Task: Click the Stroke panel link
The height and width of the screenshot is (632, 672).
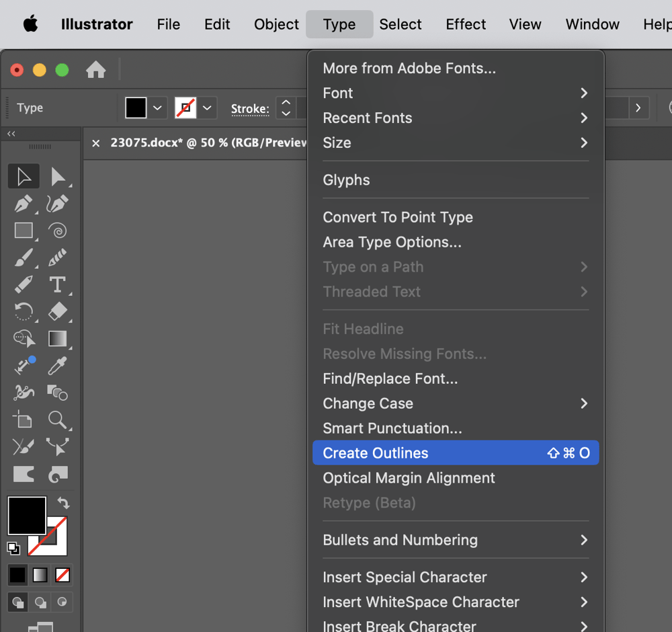Action: pyautogui.click(x=250, y=109)
